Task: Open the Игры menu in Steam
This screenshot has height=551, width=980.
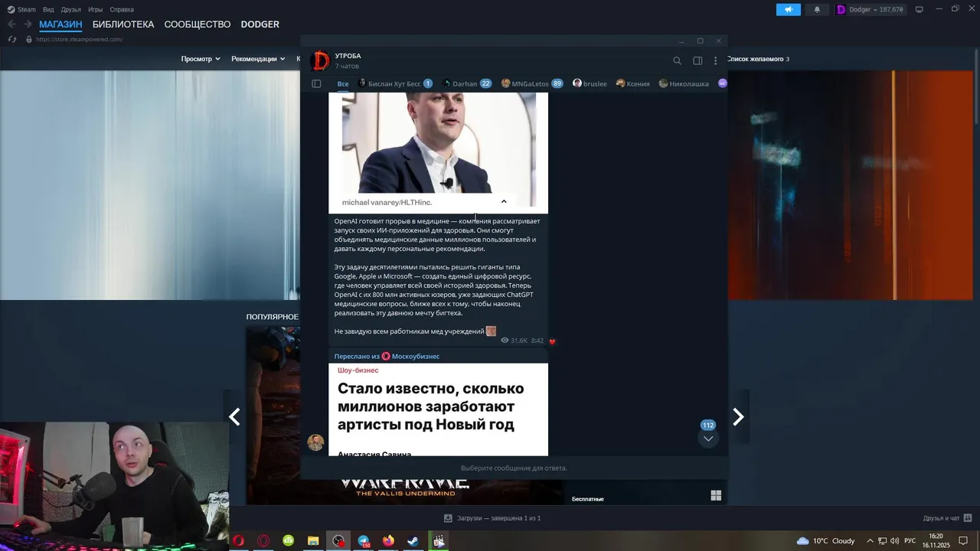Action: coord(96,9)
